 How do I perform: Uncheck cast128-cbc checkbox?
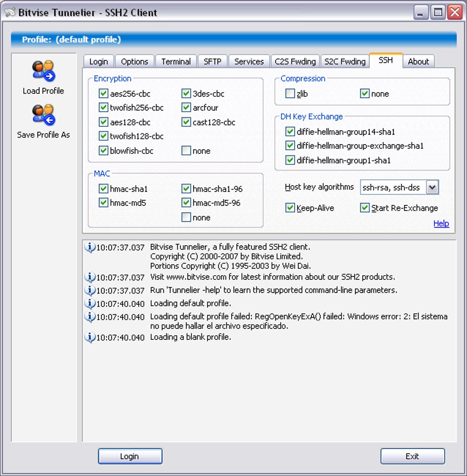186,122
